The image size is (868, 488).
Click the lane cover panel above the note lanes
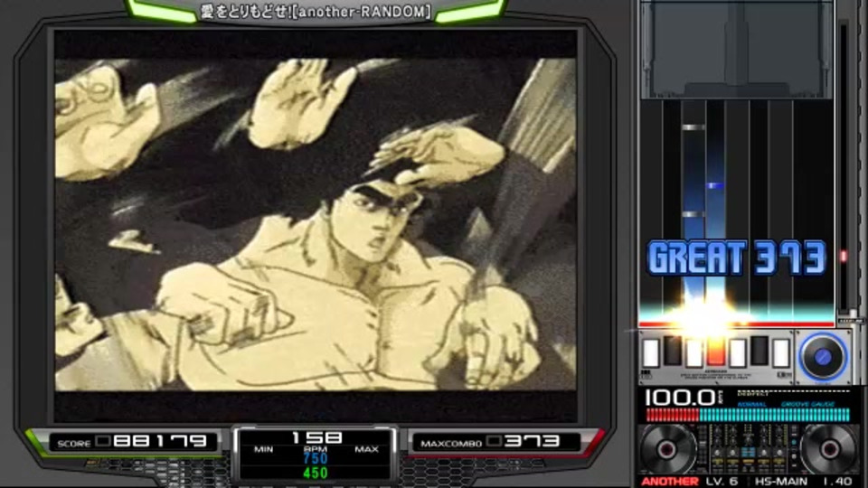pyautogui.click(x=737, y=50)
